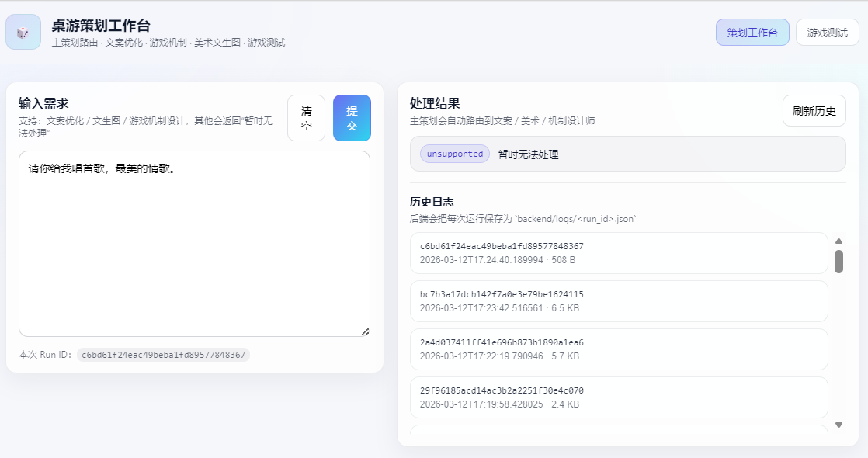Open log entry starting with c6bd61f2

point(619,253)
